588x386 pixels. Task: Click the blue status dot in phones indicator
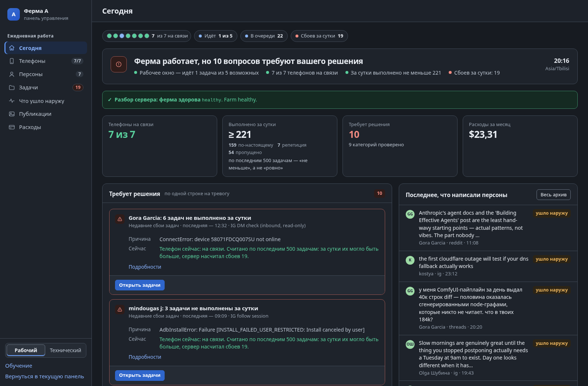pyautogui.click(x=122, y=36)
